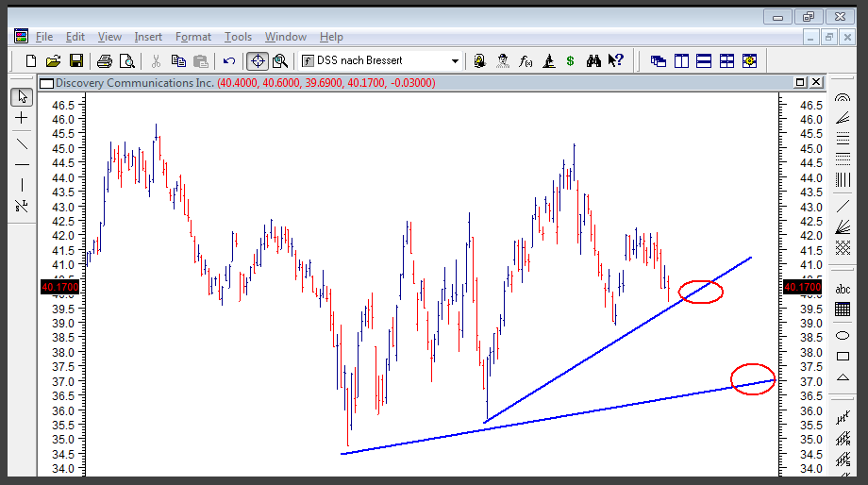Open the Indicator Builder f(x) icon
The height and width of the screenshot is (485, 868).
[x=526, y=61]
